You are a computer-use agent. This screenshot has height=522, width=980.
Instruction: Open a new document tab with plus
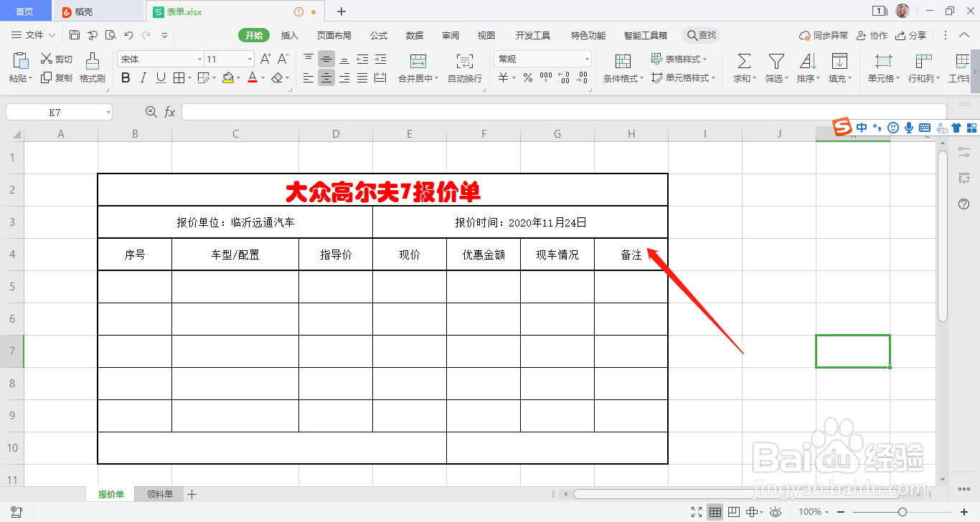(341, 11)
